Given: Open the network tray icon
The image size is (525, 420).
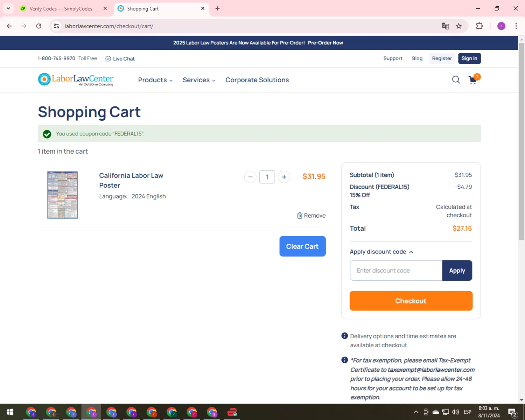Looking at the screenshot, I should pos(446,412).
